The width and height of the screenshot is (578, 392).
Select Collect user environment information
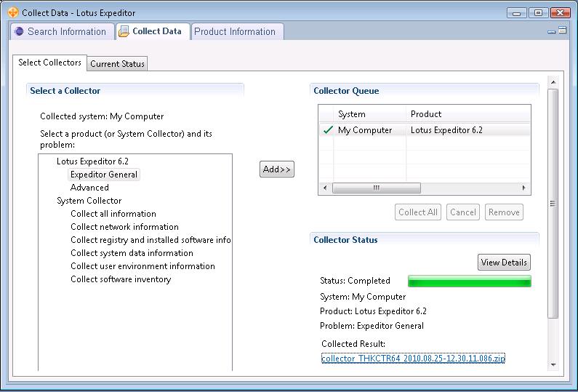[x=143, y=266]
